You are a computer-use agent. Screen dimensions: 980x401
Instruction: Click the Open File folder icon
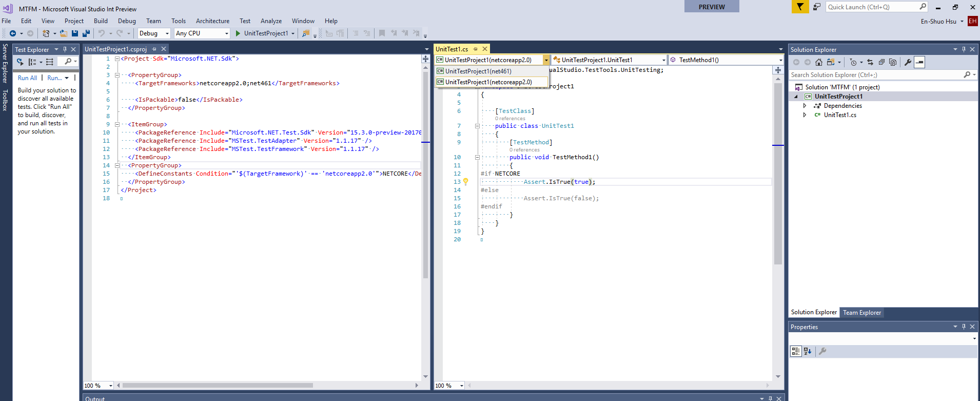click(x=64, y=33)
